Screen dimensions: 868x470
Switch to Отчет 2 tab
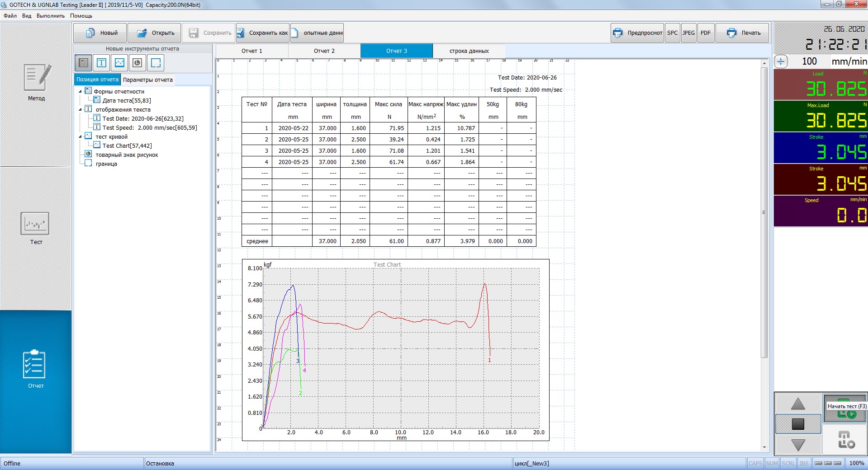coord(324,51)
